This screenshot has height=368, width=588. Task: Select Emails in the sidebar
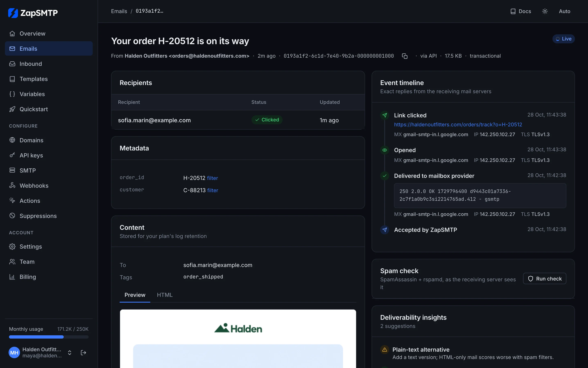(x=49, y=49)
